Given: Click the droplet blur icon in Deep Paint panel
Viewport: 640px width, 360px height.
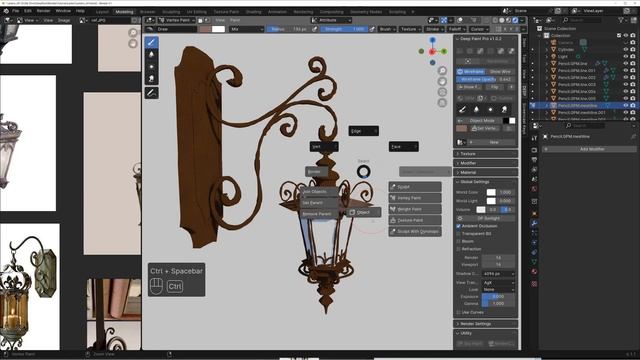Looking at the screenshot, I should click(476, 109).
